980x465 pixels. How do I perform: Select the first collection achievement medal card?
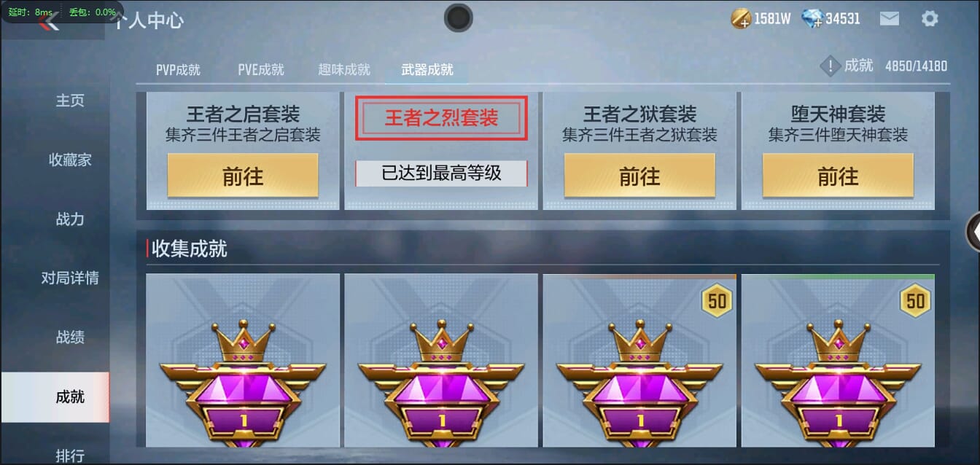click(x=243, y=360)
